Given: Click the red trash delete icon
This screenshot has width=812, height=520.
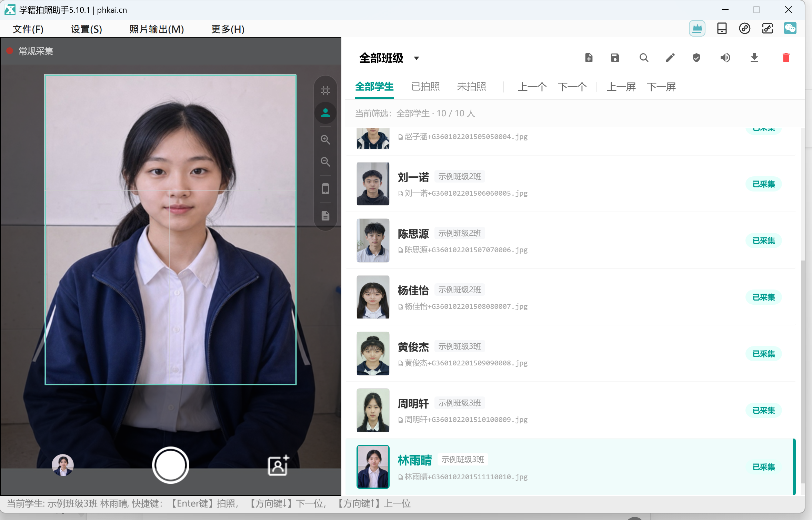Looking at the screenshot, I should pos(786,58).
